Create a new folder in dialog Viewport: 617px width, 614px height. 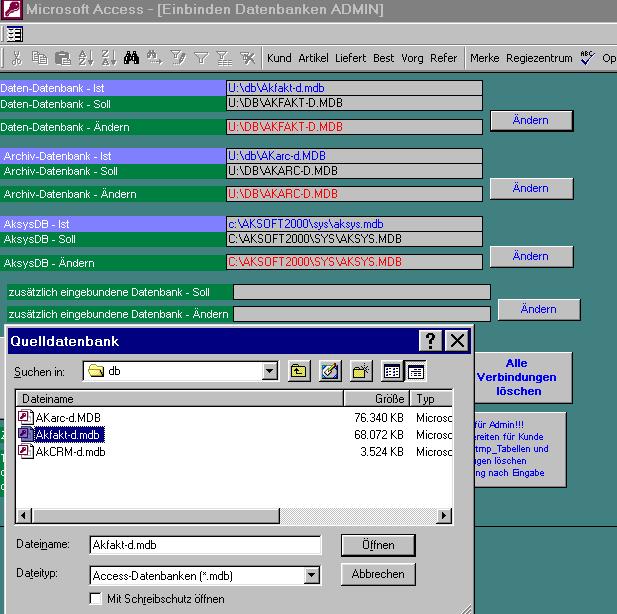tap(361, 372)
